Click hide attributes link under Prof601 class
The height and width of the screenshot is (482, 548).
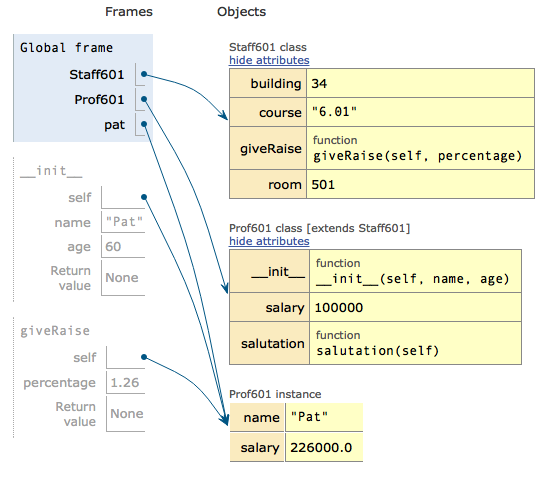pyautogui.click(x=269, y=241)
